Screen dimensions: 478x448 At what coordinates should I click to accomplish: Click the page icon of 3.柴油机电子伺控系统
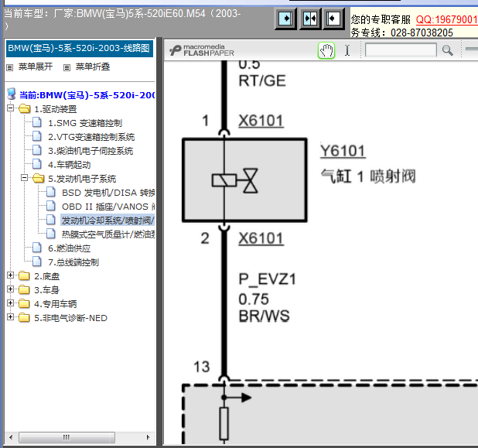[x=37, y=150]
